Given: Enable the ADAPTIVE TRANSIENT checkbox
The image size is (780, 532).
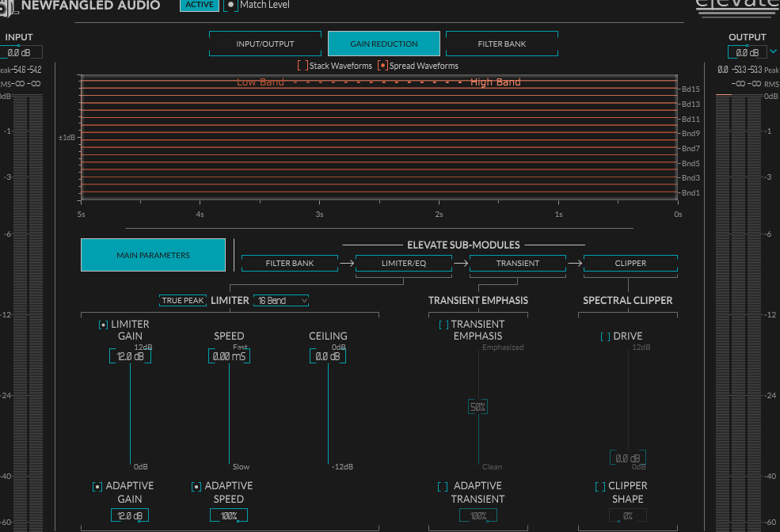Looking at the screenshot, I should pyautogui.click(x=443, y=486).
